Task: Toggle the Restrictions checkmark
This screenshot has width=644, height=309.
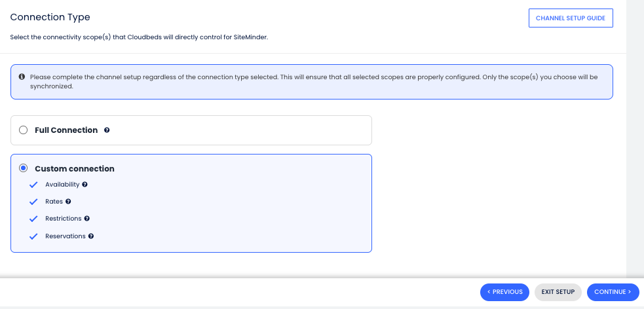Action: [33, 219]
